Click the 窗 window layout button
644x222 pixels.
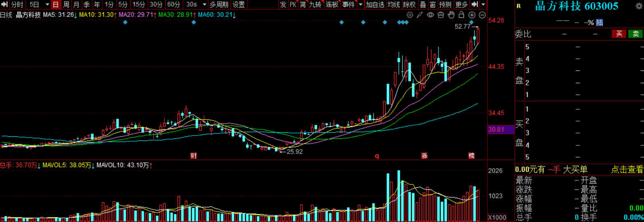click(433, 5)
